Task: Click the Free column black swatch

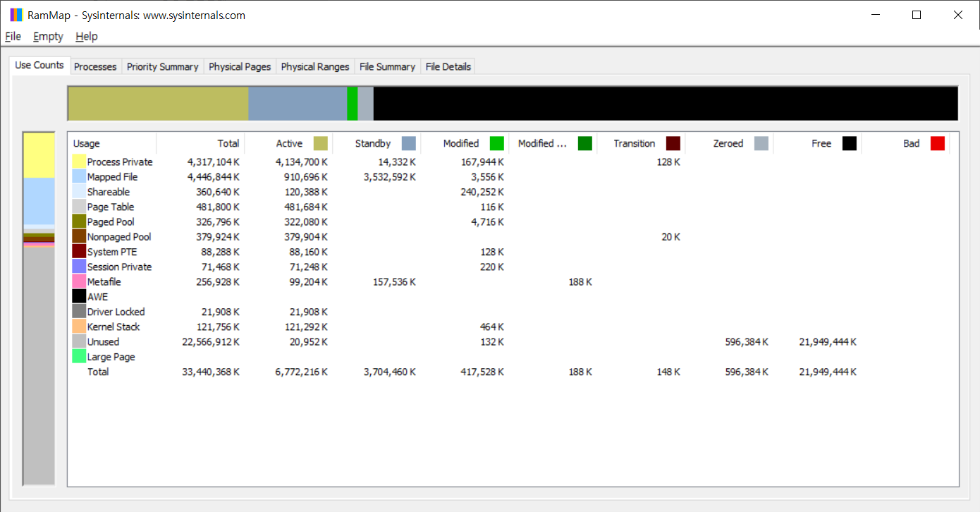Action: [850, 143]
